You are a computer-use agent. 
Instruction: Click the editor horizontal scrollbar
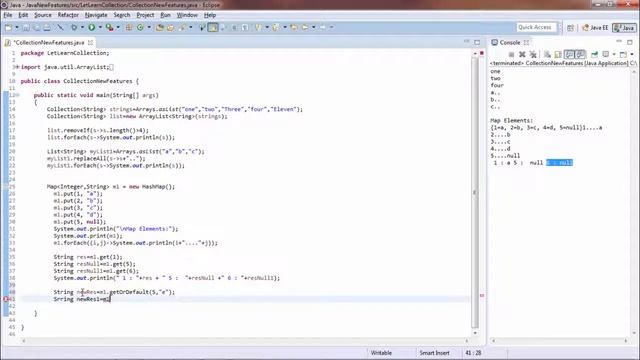pyautogui.click(x=245, y=340)
